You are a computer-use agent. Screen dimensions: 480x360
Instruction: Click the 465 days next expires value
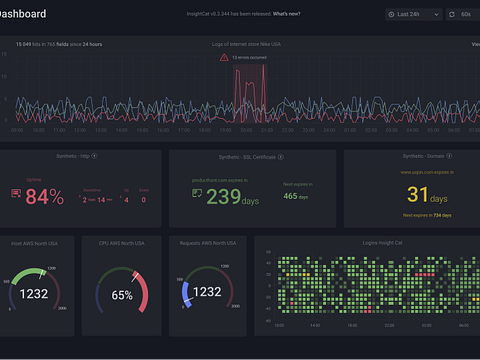tap(295, 196)
